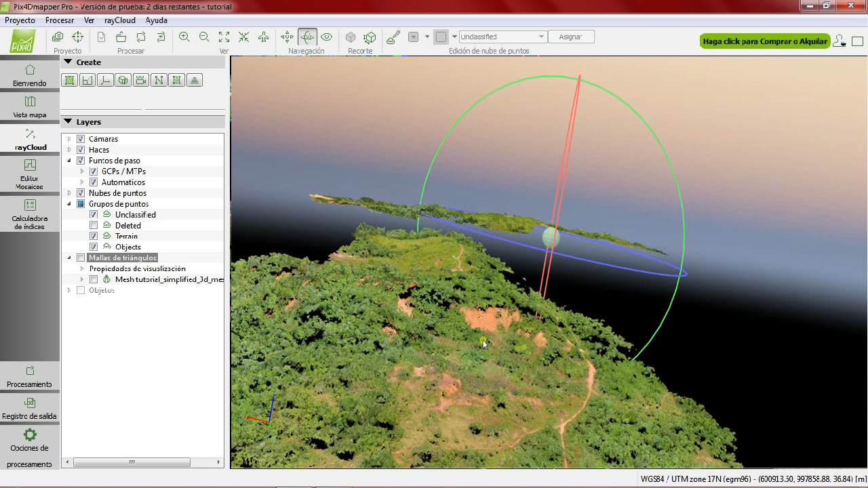Click the reoptimize icon in Procesar
868x488 pixels.
[x=141, y=37]
